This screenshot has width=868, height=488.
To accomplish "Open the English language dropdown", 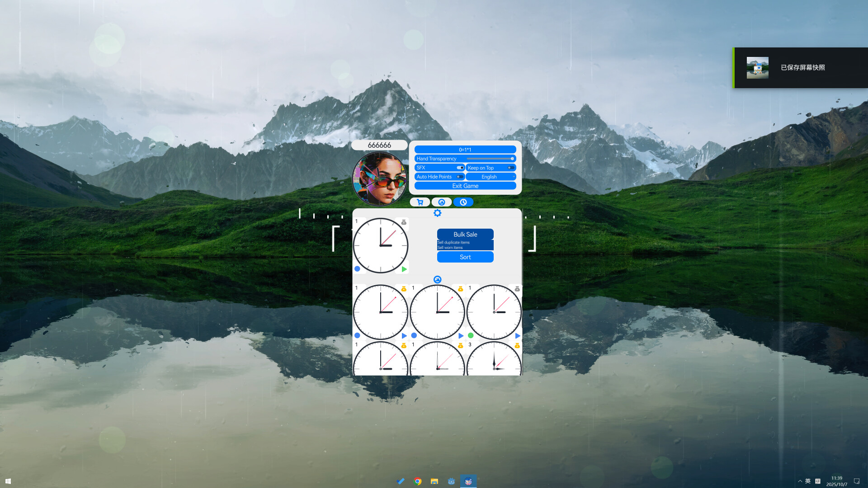I will coord(491,177).
